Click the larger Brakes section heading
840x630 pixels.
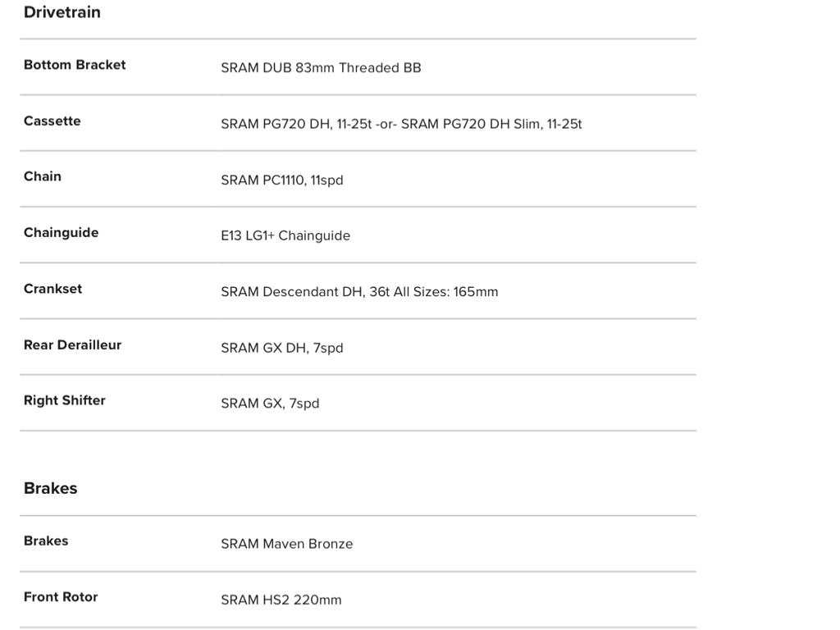click(x=51, y=488)
